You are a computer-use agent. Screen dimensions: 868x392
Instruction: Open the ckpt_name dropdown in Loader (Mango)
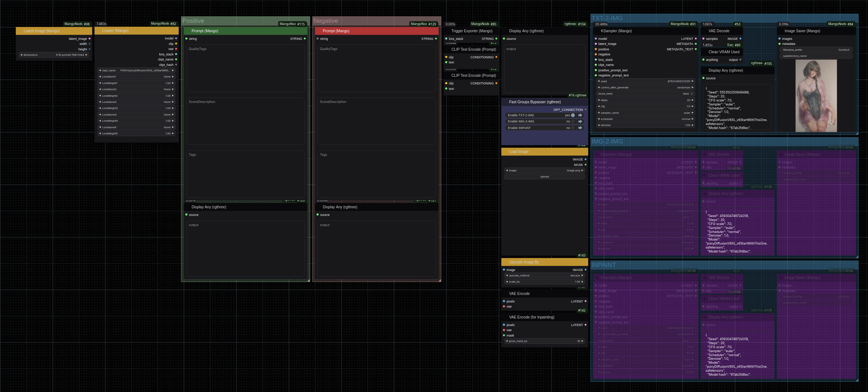[137, 70]
